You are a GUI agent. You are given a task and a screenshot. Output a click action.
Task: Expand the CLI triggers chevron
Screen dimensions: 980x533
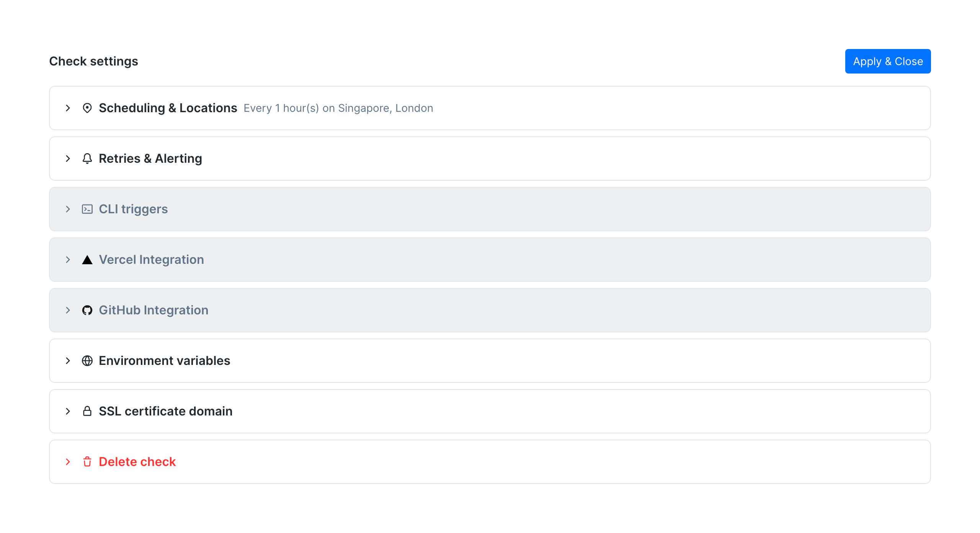click(x=68, y=209)
